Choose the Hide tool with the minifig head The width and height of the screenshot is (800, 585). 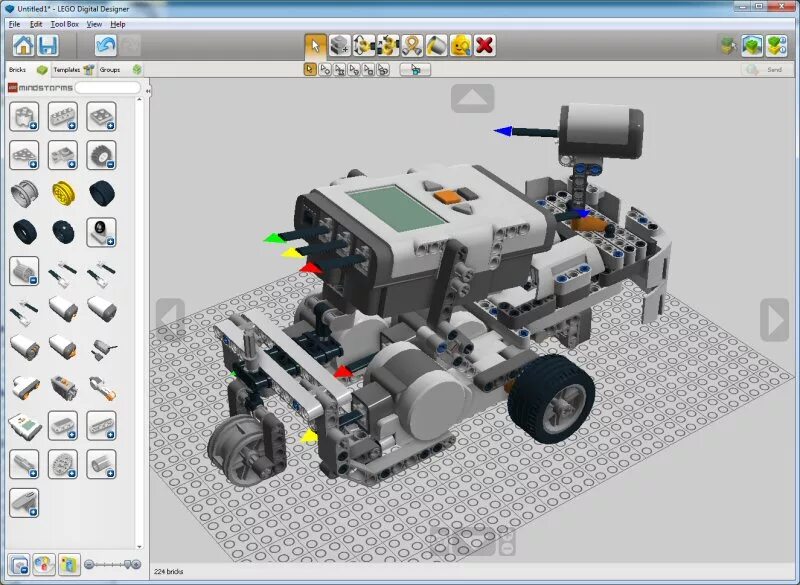461,45
